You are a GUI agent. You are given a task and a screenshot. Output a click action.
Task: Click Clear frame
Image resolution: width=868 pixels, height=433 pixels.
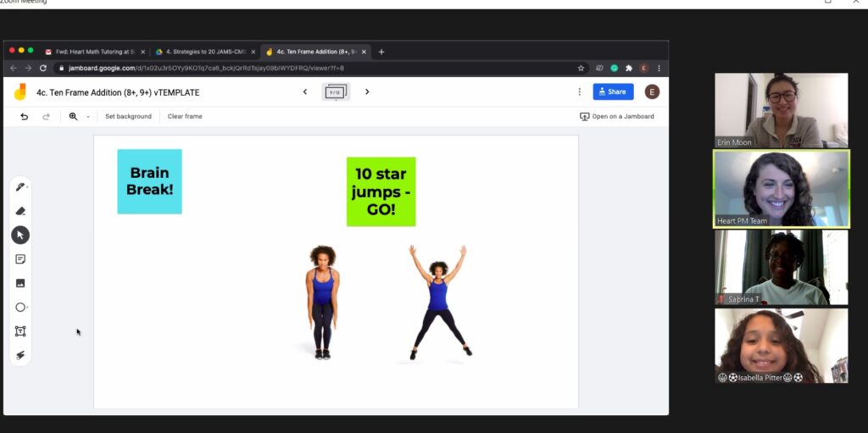pyautogui.click(x=185, y=116)
